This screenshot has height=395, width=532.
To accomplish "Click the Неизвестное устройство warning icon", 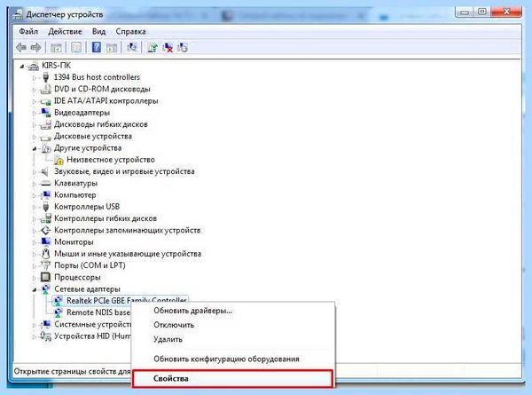I will [x=59, y=160].
